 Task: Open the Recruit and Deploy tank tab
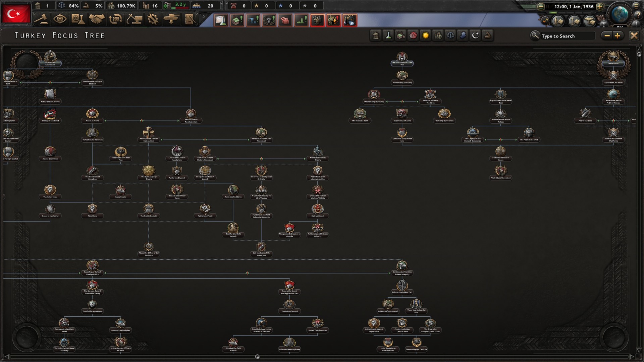click(171, 19)
